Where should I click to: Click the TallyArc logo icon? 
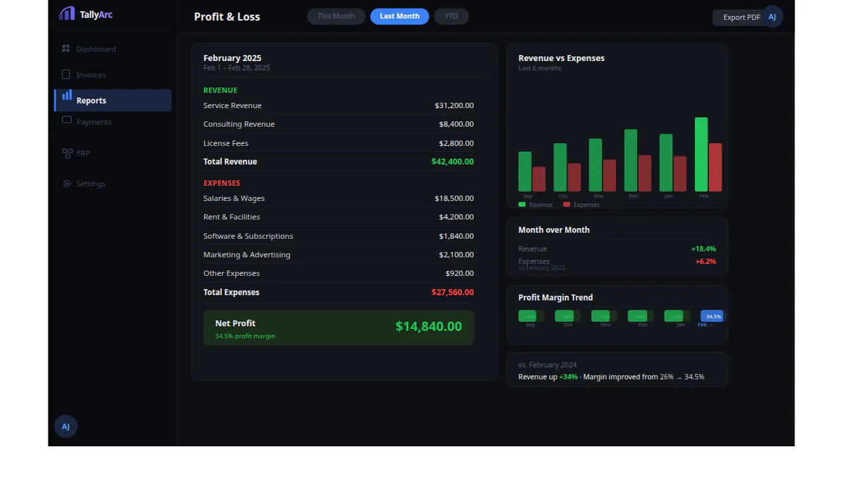click(x=67, y=13)
